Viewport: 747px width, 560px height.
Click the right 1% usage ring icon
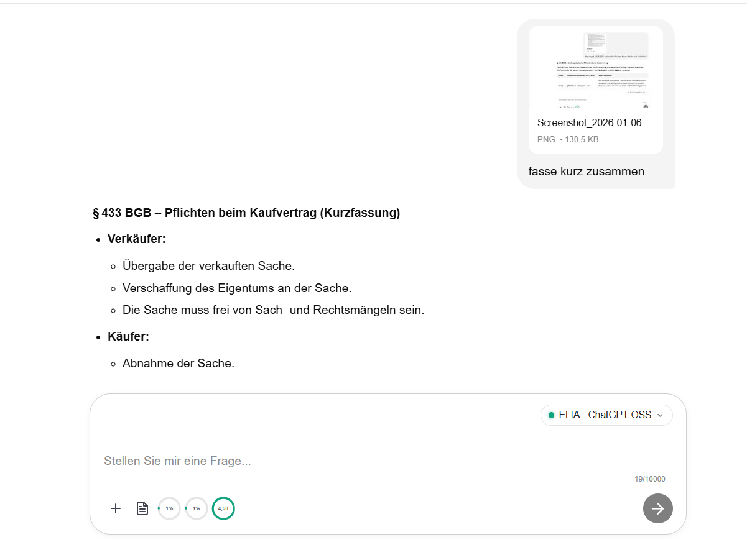point(197,508)
